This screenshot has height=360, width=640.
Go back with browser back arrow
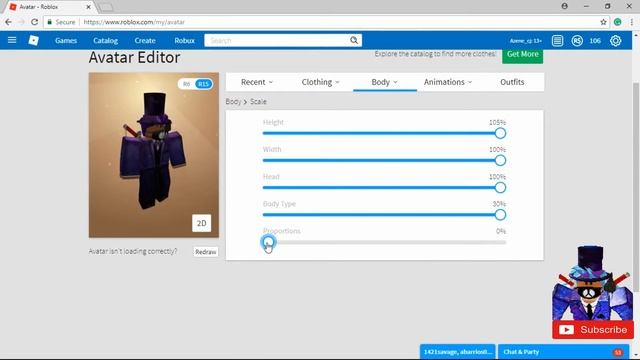click(9, 22)
